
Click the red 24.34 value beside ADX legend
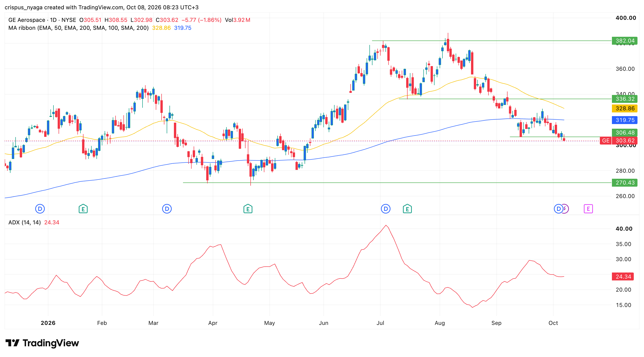click(52, 223)
